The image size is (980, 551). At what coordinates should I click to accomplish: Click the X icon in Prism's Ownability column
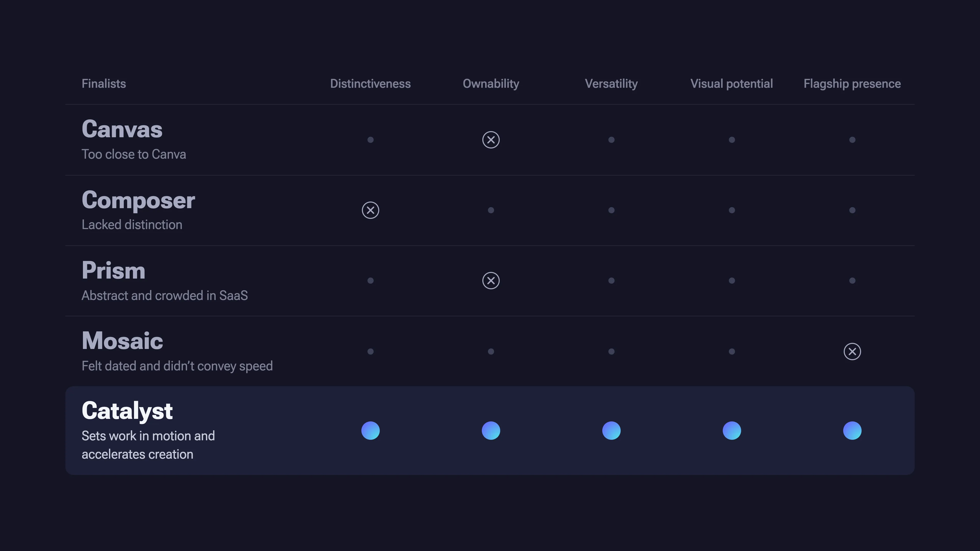pos(491,281)
